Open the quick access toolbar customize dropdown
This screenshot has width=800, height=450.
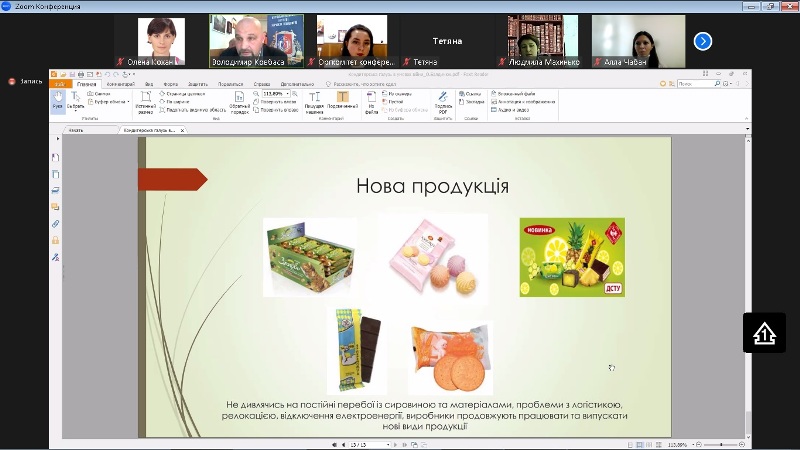pyautogui.click(x=134, y=74)
